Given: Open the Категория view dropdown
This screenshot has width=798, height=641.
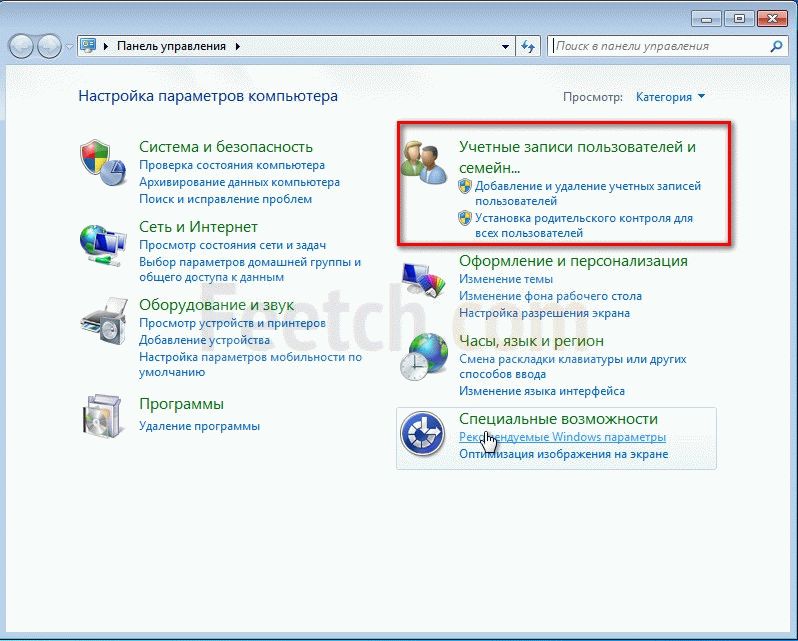Looking at the screenshot, I should coord(670,97).
